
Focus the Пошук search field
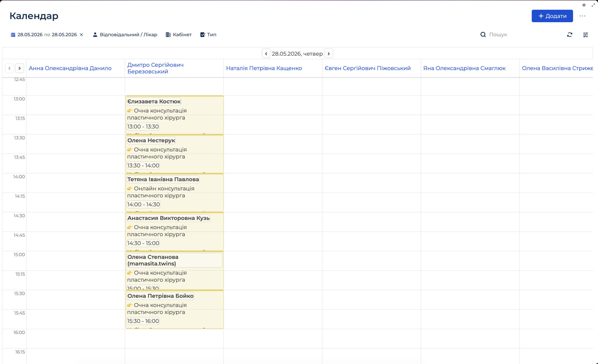(x=522, y=35)
